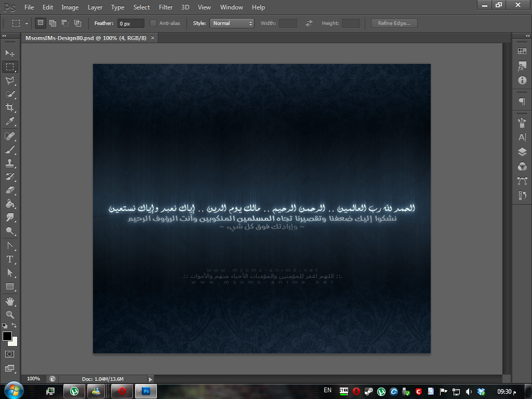Click the Refine Edge button
This screenshot has height=399, width=532.
pos(394,23)
